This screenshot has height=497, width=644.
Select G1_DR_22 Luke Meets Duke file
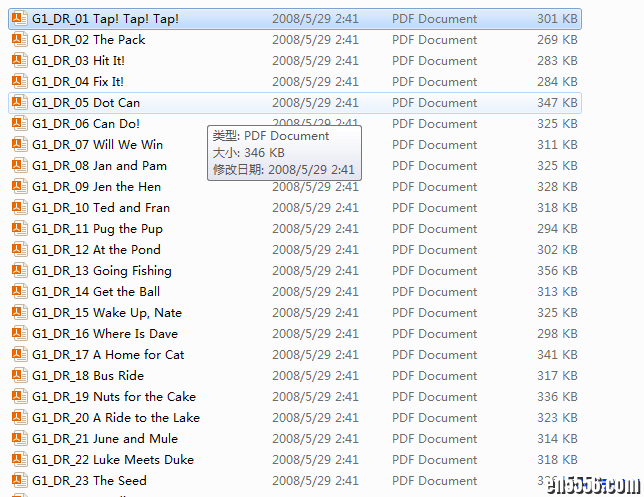(x=112, y=460)
